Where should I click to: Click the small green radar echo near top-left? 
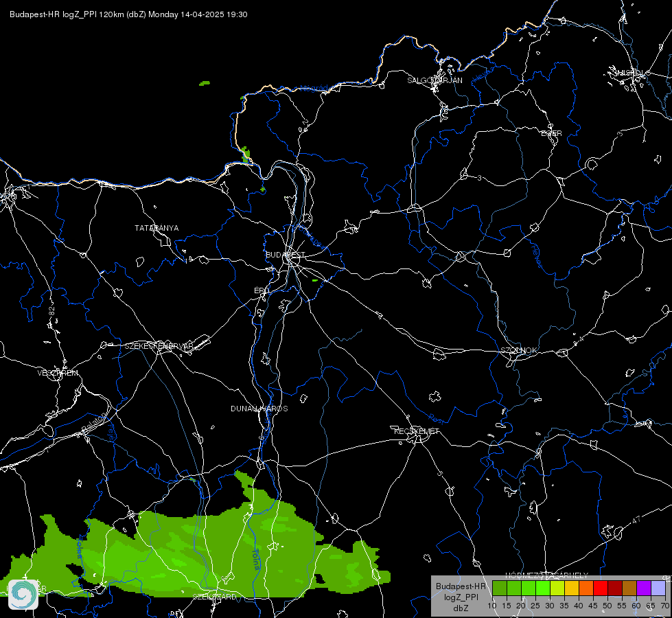click(x=205, y=83)
